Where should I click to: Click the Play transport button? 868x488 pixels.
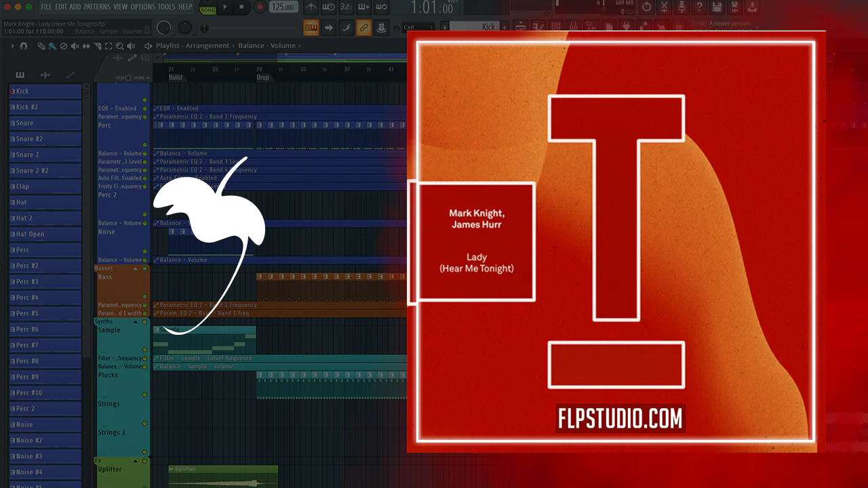(x=225, y=7)
